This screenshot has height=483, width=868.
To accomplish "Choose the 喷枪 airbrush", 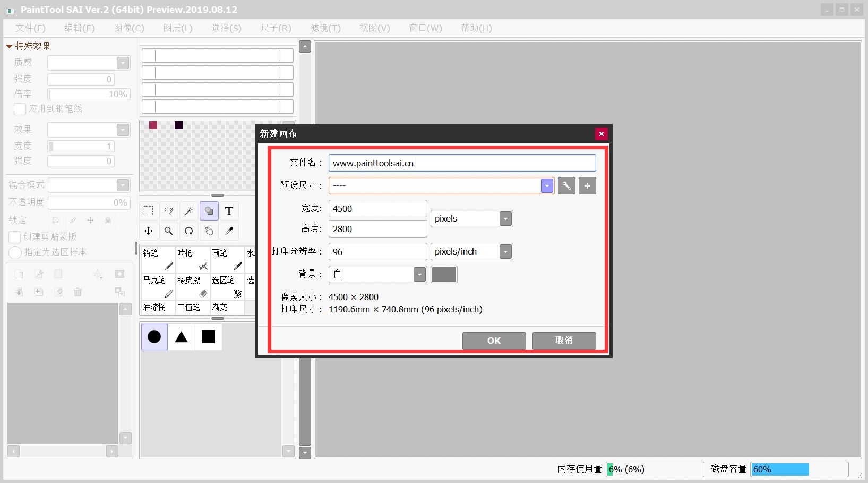I will [193, 259].
